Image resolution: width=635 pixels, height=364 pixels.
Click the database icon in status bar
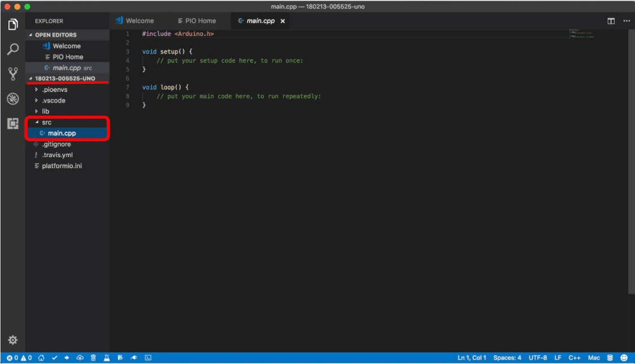[x=610, y=358]
